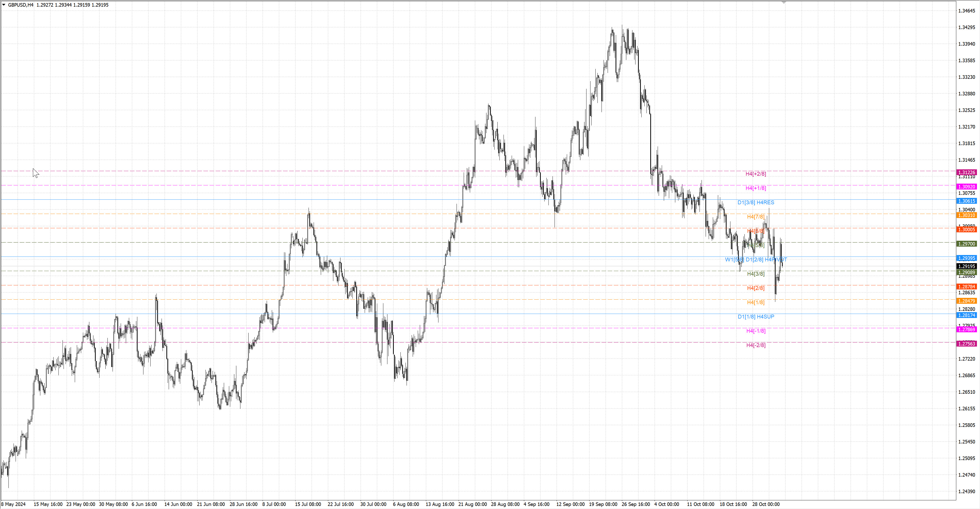Screen dimensions: 980x509
Task: Select the H4[2/8] level label
Action: (755, 288)
